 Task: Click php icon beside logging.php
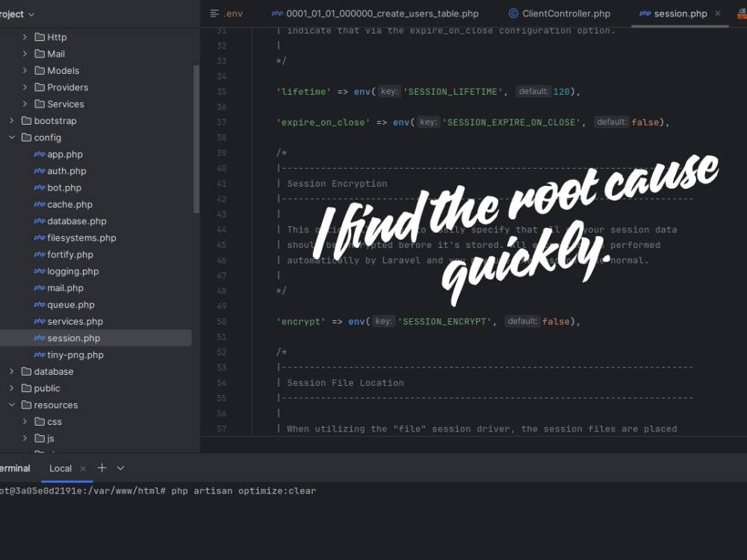coord(40,272)
